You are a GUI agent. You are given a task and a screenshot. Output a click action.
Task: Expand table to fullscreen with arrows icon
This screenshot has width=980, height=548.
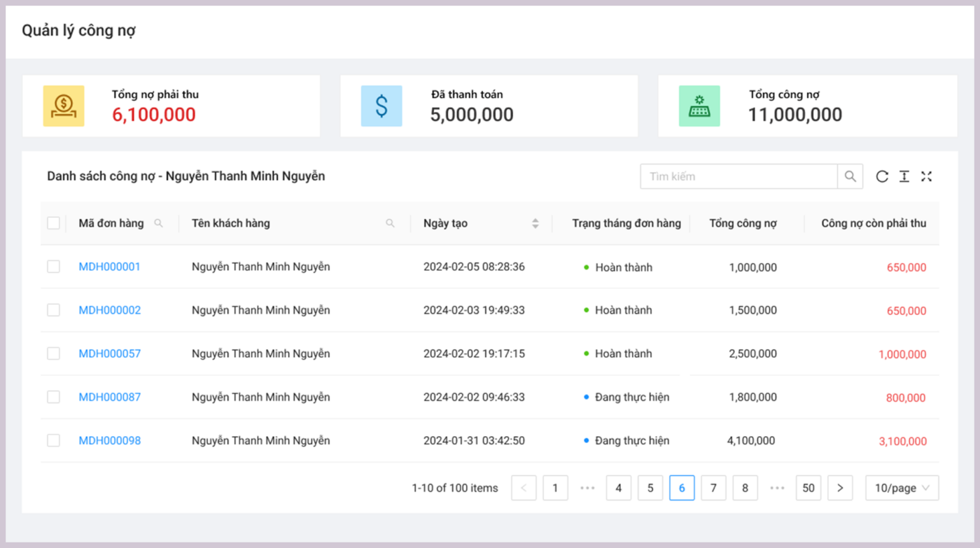[926, 176]
